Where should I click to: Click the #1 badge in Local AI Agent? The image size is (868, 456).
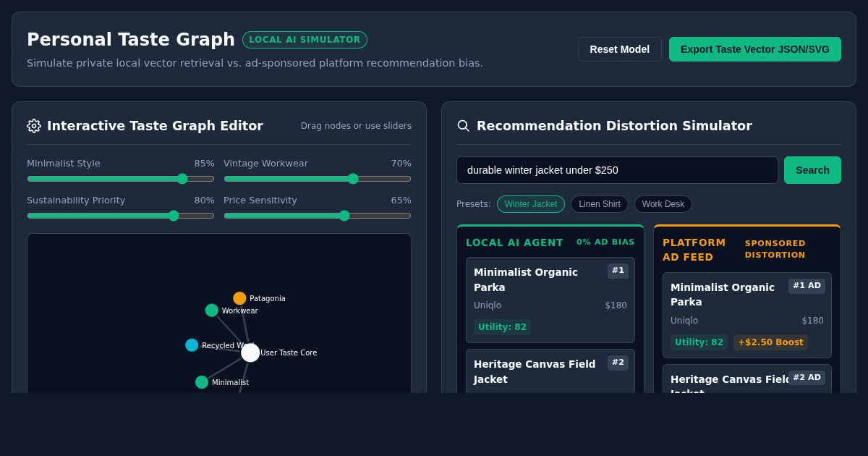coord(618,271)
